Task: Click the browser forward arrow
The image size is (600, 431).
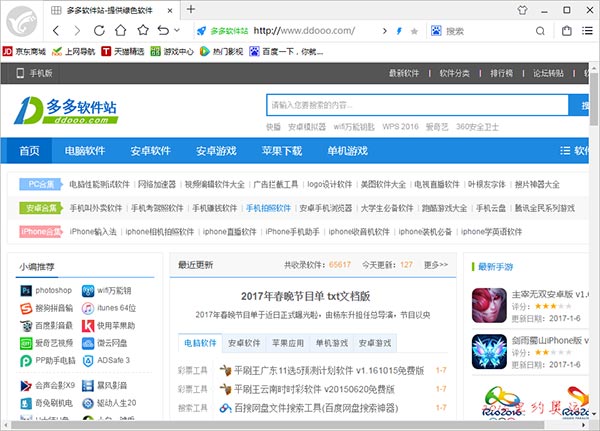Action: (77, 31)
